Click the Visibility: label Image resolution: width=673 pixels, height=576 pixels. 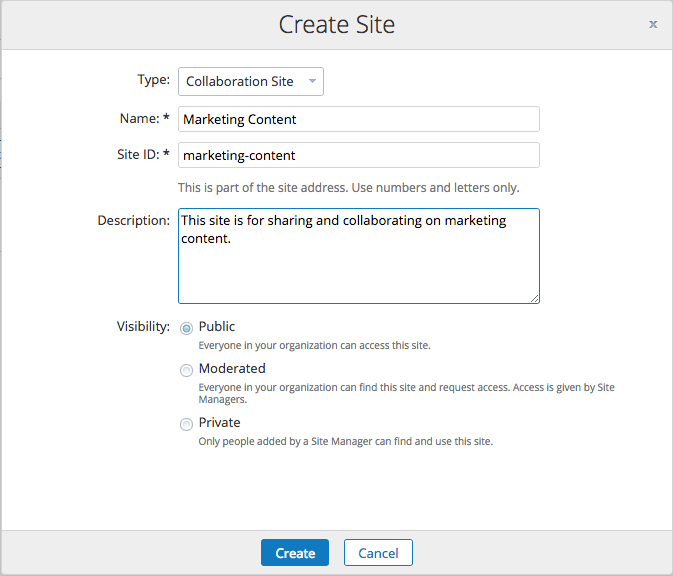coord(143,326)
